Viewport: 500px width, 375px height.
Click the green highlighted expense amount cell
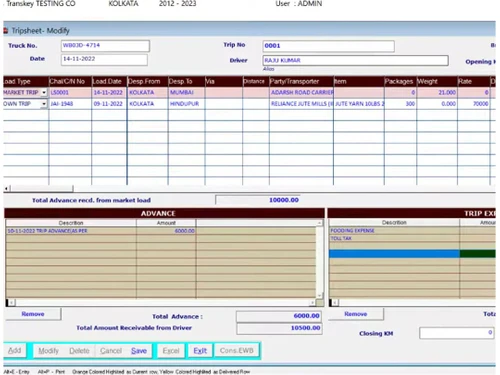pyautogui.click(x=478, y=254)
